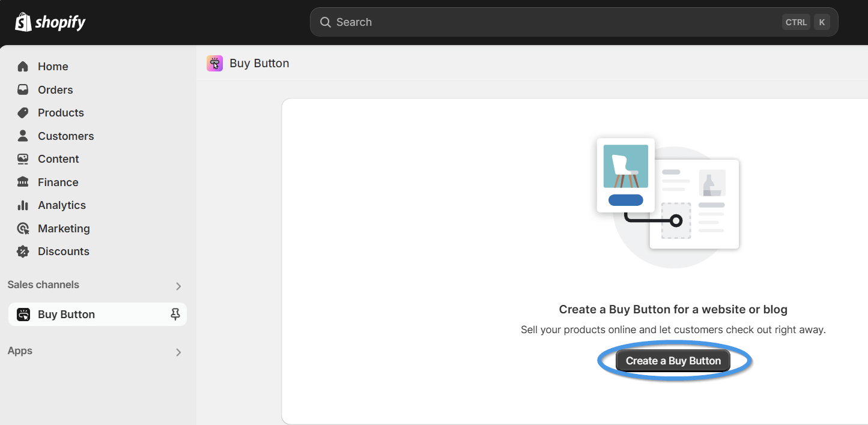Image resolution: width=868 pixels, height=425 pixels.
Task: Click the search magnifier icon
Action: pos(326,22)
